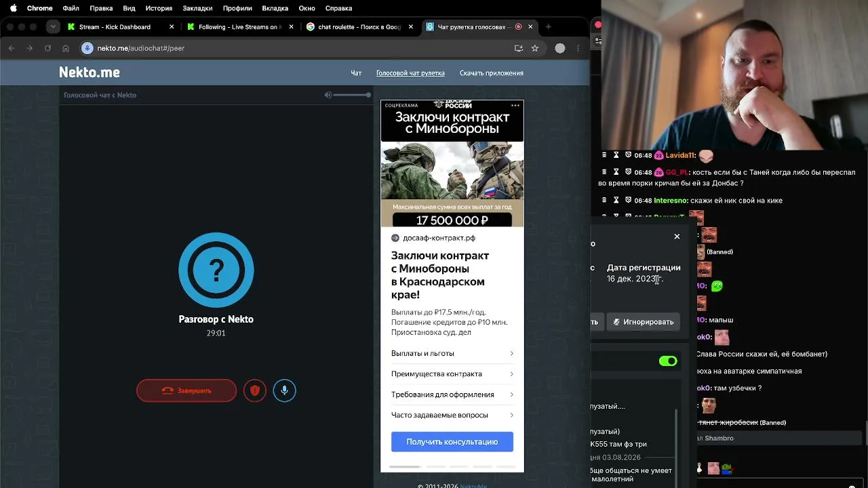Image resolution: width=868 pixels, height=488 pixels.
Task: Click the Shambro name in chat
Action: (719, 439)
